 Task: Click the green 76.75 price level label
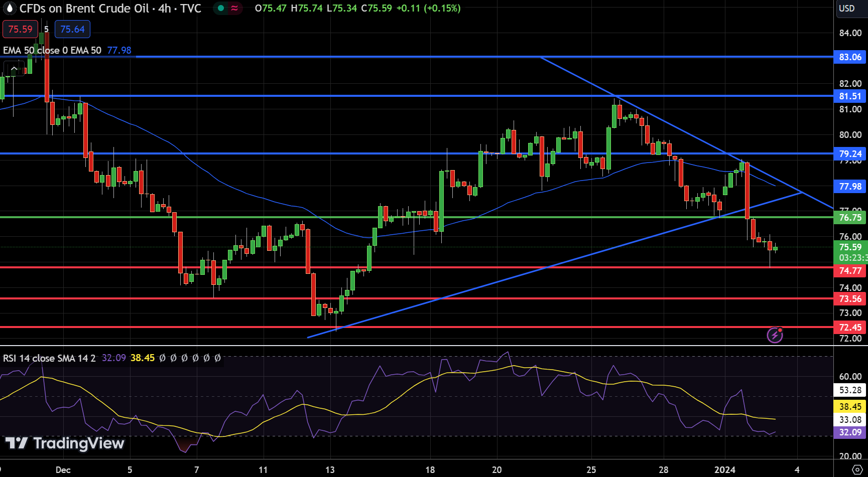pos(850,218)
